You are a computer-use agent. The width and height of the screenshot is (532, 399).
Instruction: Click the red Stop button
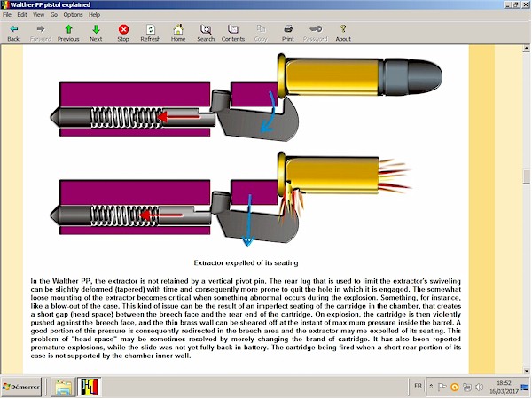point(123,33)
